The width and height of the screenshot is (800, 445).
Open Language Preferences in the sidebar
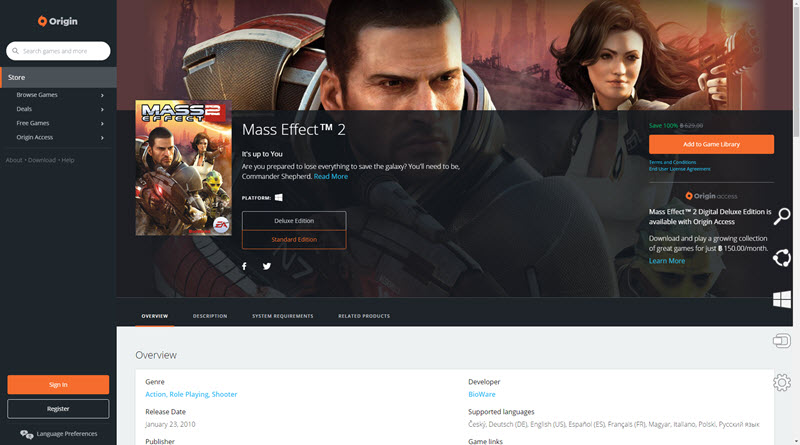67,434
